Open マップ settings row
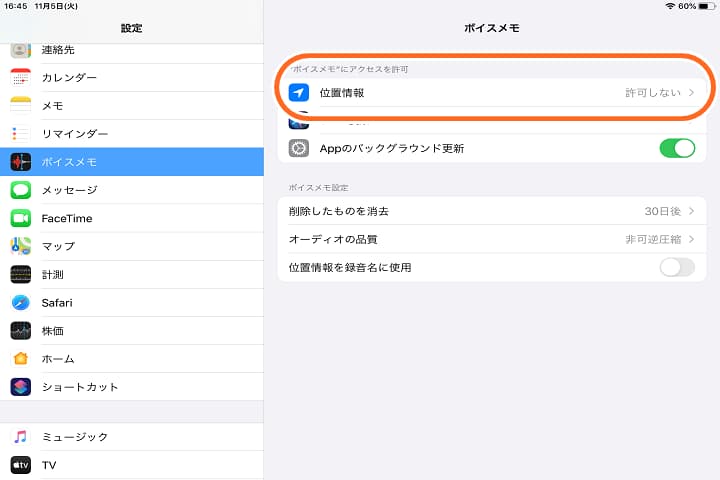This screenshot has width=720, height=480. pos(132,246)
